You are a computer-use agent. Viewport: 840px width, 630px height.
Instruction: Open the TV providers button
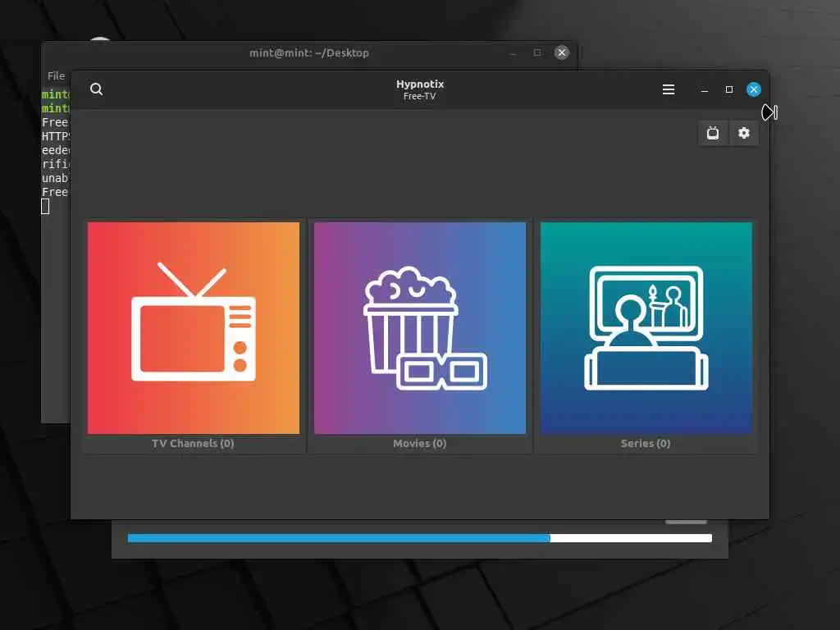(x=713, y=133)
